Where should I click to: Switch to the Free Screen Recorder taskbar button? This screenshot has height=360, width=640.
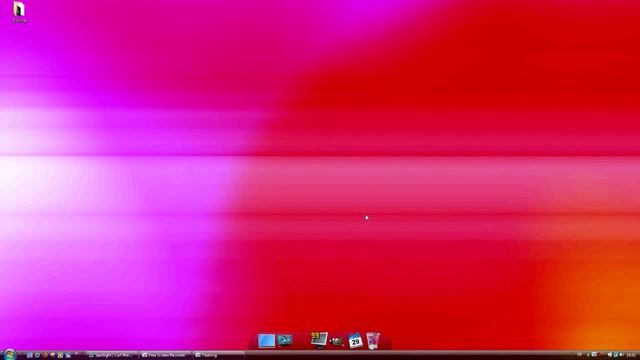(x=165, y=356)
